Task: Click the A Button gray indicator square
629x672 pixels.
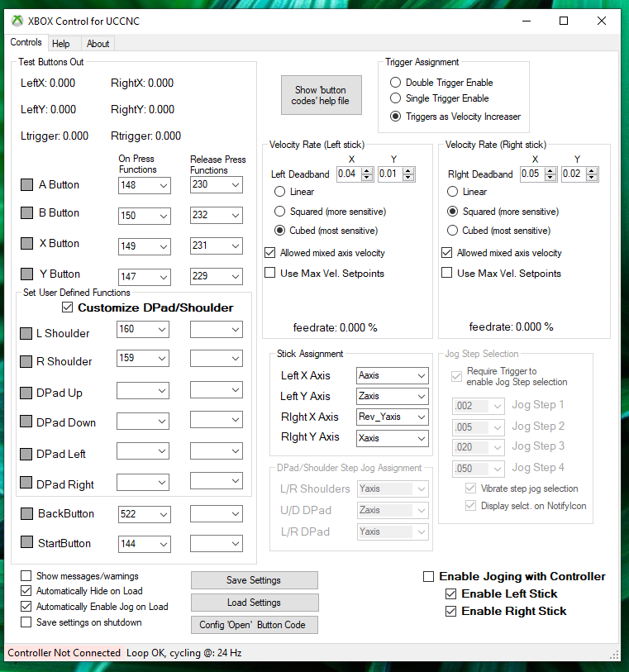Action: point(27,185)
